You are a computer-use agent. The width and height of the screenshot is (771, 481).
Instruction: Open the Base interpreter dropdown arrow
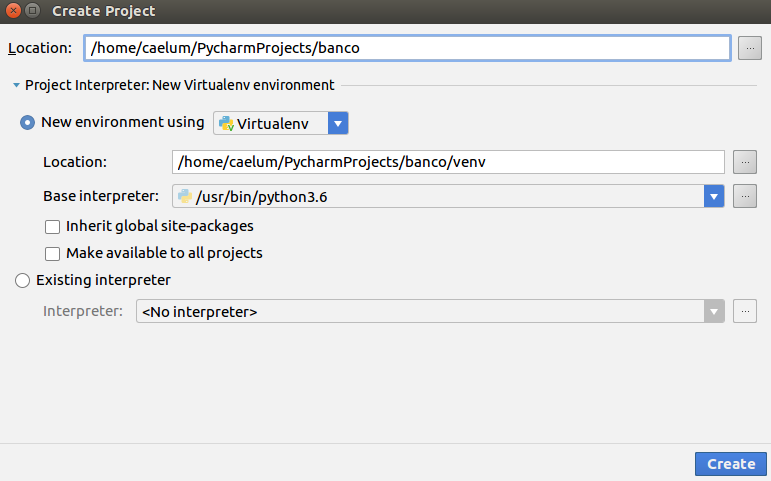(x=714, y=196)
